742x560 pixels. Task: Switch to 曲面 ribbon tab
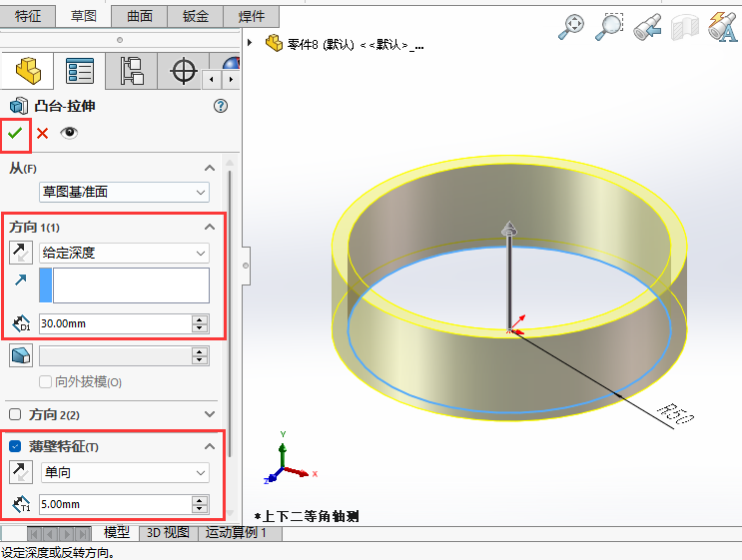[140, 16]
